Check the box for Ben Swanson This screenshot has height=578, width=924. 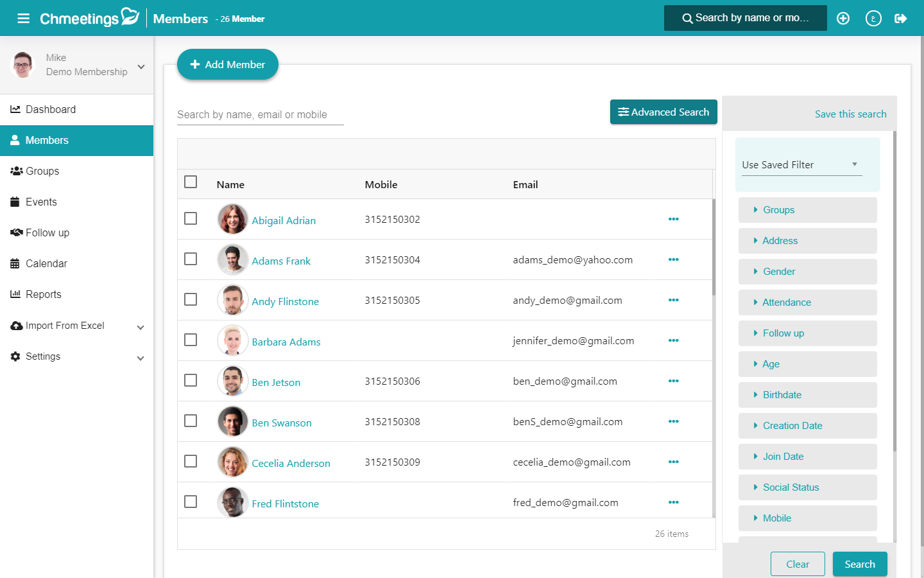point(191,421)
